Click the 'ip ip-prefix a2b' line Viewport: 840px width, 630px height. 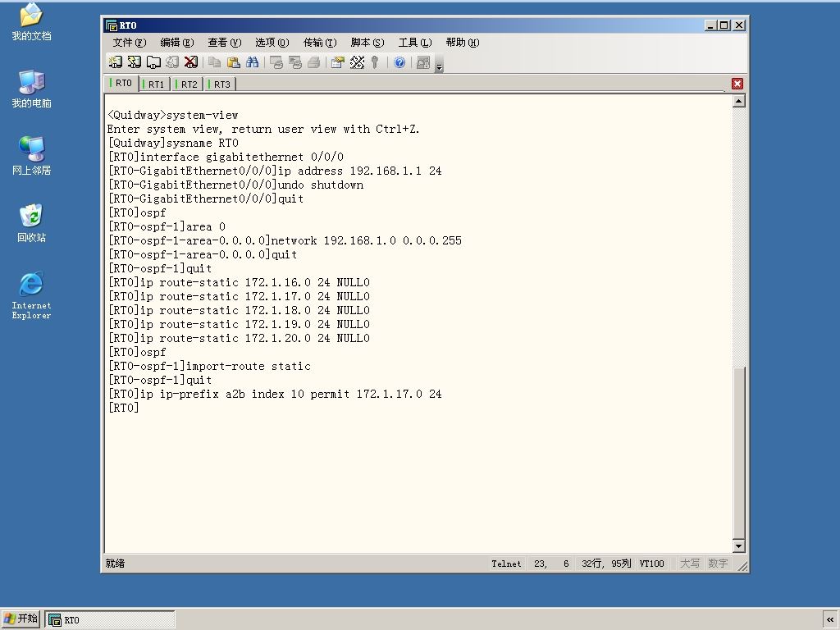pyautogui.click(x=274, y=394)
